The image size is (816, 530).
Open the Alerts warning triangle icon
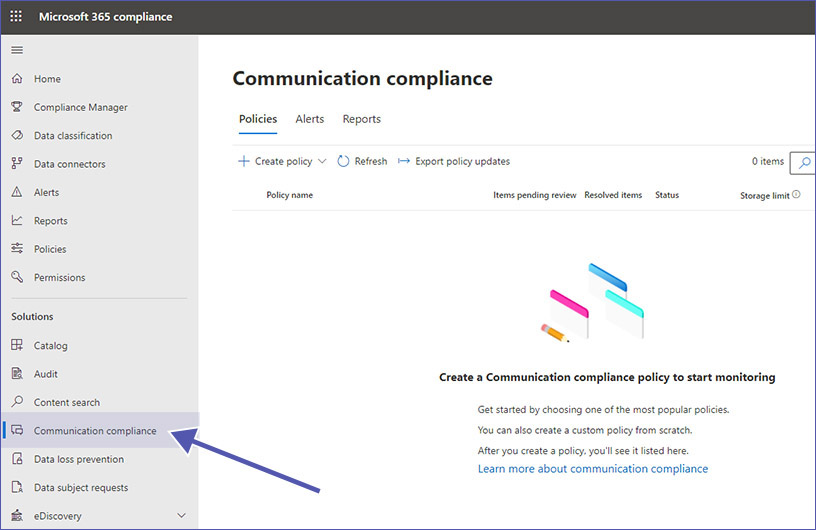point(16,192)
